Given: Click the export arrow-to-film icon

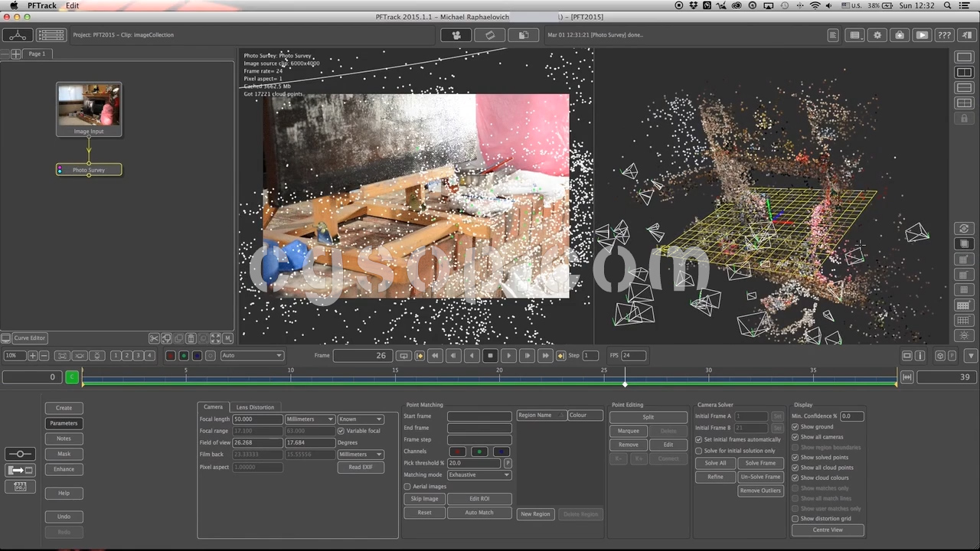Looking at the screenshot, I should tap(20, 470).
